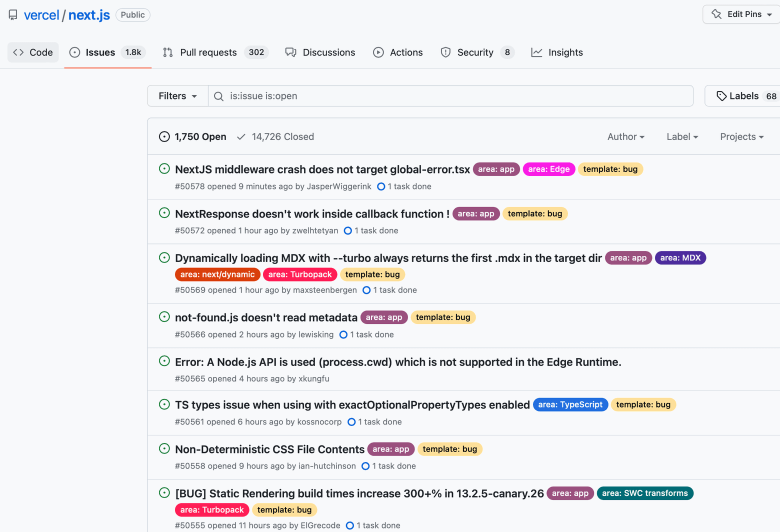Click author xkungfu on issue #50565

click(x=314, y=378)
